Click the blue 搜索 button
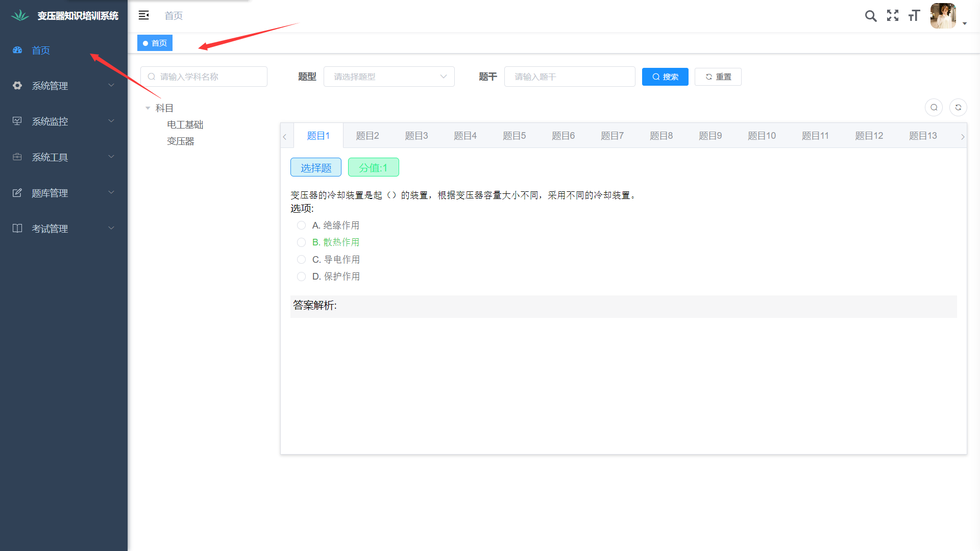 point(665,77)
